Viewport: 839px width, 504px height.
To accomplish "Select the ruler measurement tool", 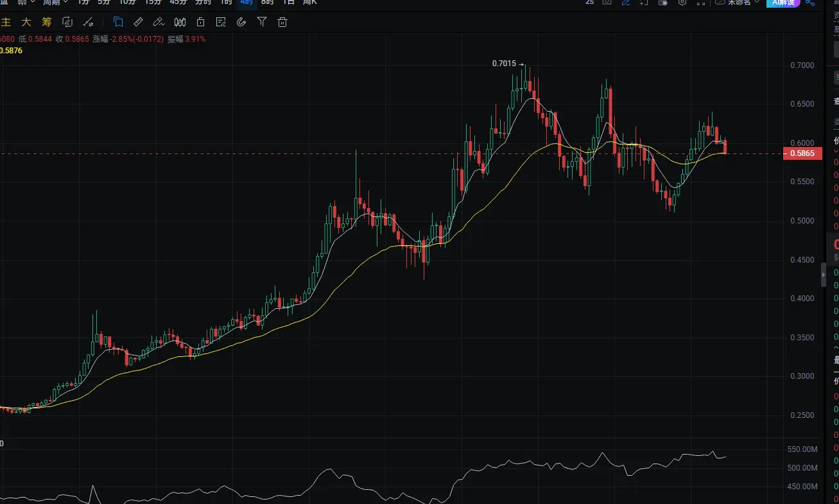I will [x=138, y=22].
